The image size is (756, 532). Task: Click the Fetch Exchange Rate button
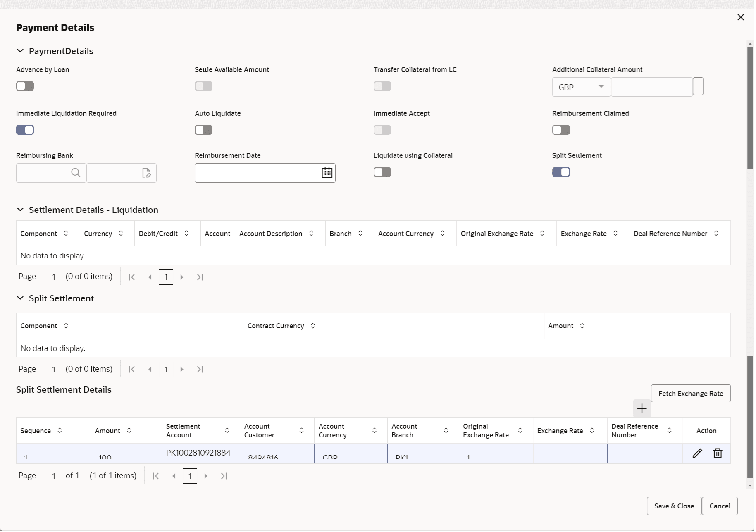click(x=691, y=393)
